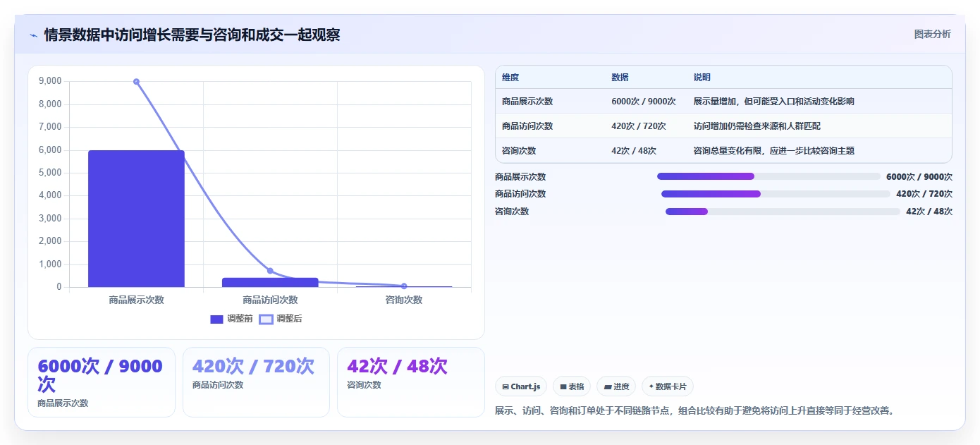Screen dimensions: 980x445
Task: Click the 咨询次数 x-axis label
Action: point(404,300)
